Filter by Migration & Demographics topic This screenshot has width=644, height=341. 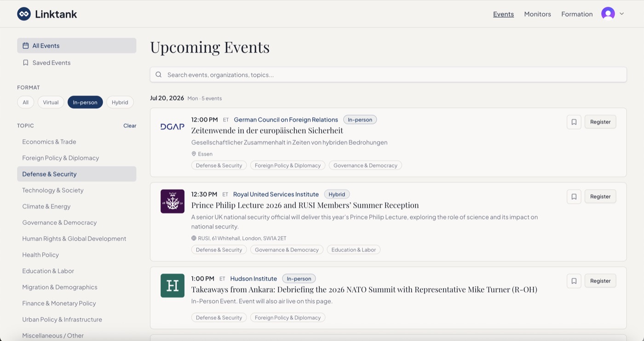click(x=77, y=287)
